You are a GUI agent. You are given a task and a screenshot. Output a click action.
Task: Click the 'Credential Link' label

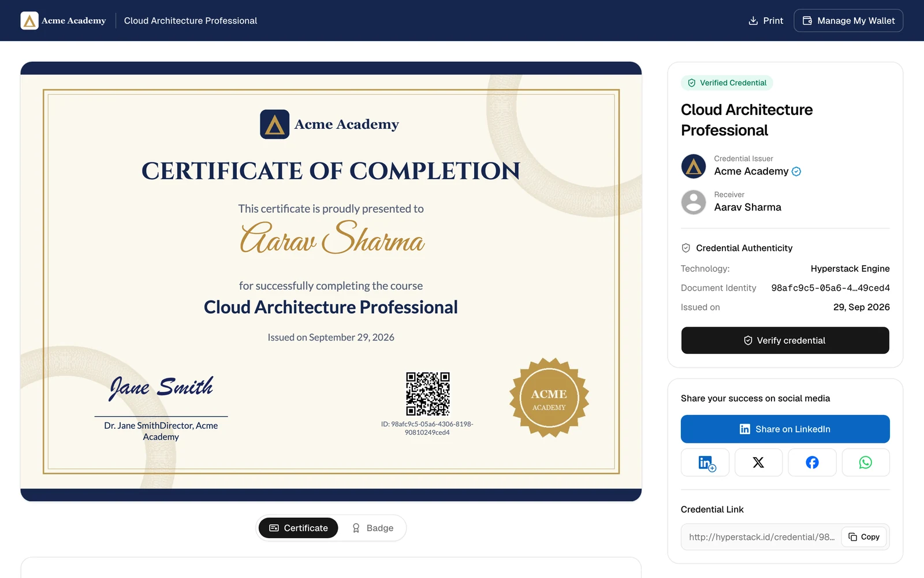click(x=712, y=509)
